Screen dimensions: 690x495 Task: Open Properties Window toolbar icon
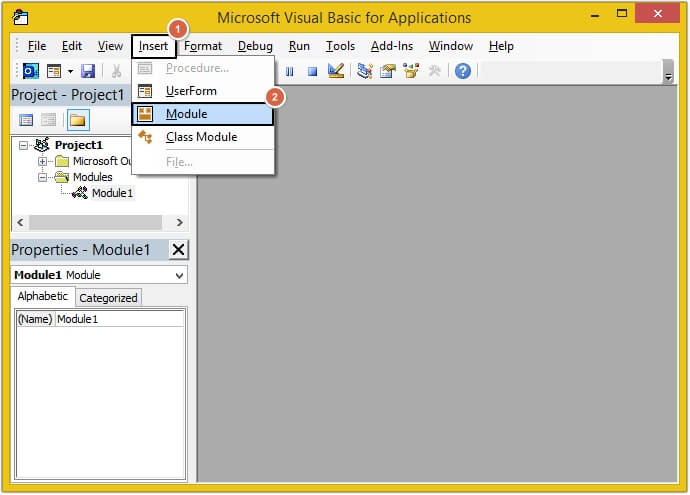click(x=388, y=71)
